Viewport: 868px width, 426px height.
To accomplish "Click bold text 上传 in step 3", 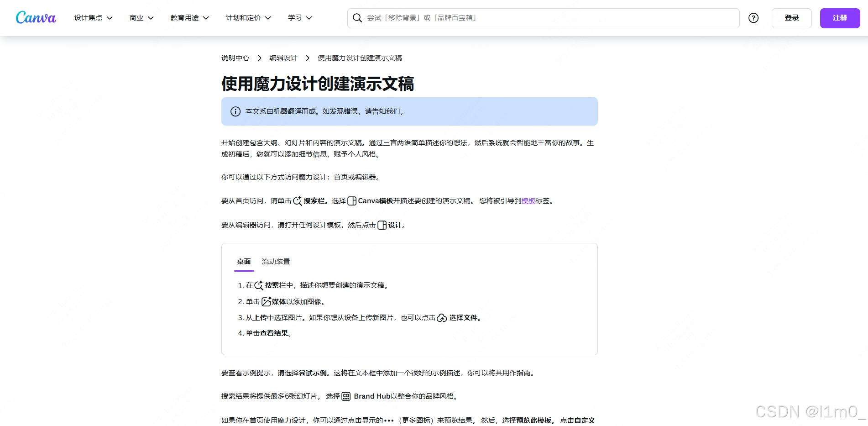I will click(x=260, y=318).
